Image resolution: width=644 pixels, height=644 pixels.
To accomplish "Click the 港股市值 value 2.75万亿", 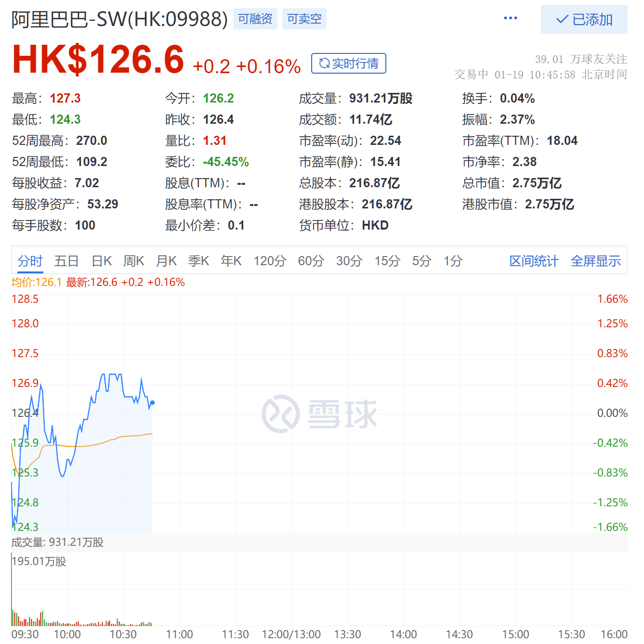I will pos(550,204).
